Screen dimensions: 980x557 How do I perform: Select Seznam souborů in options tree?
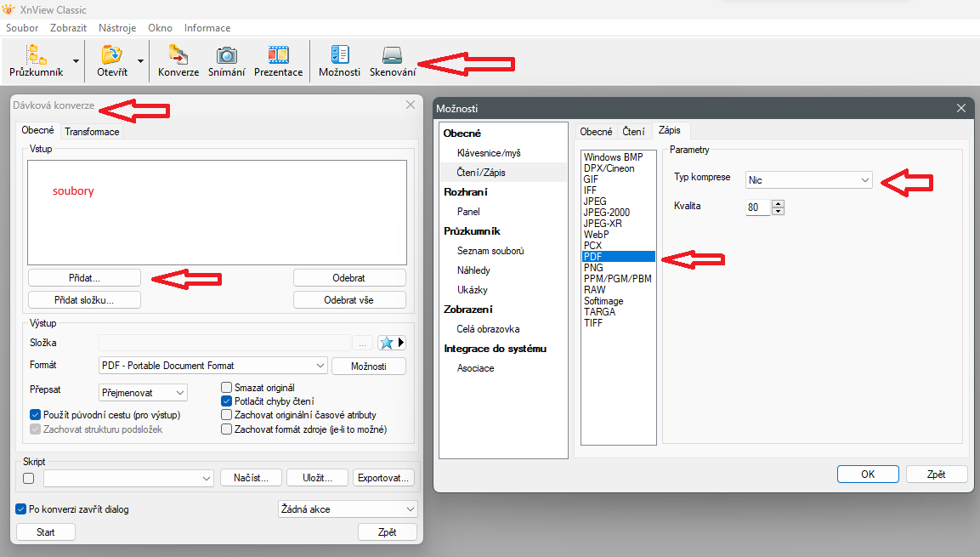490,251
